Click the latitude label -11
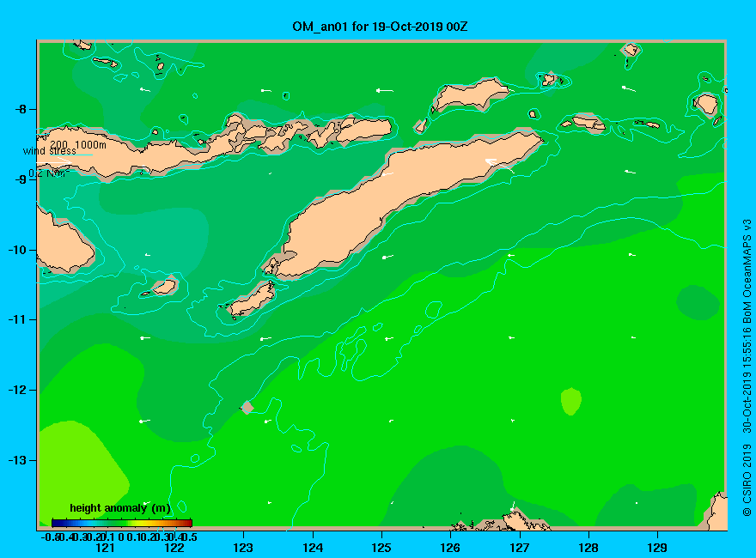 click(18, 319)
